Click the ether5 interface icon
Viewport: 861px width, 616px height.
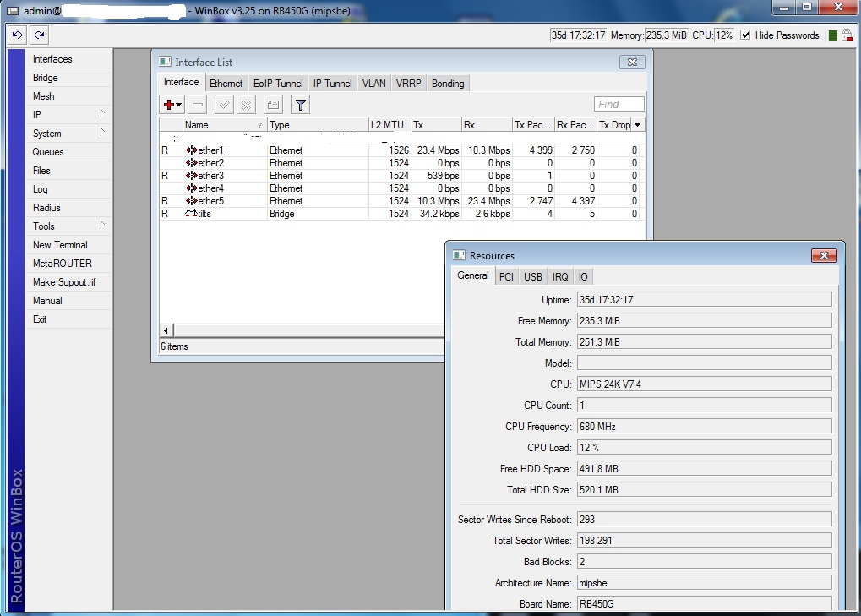[191, 201]
